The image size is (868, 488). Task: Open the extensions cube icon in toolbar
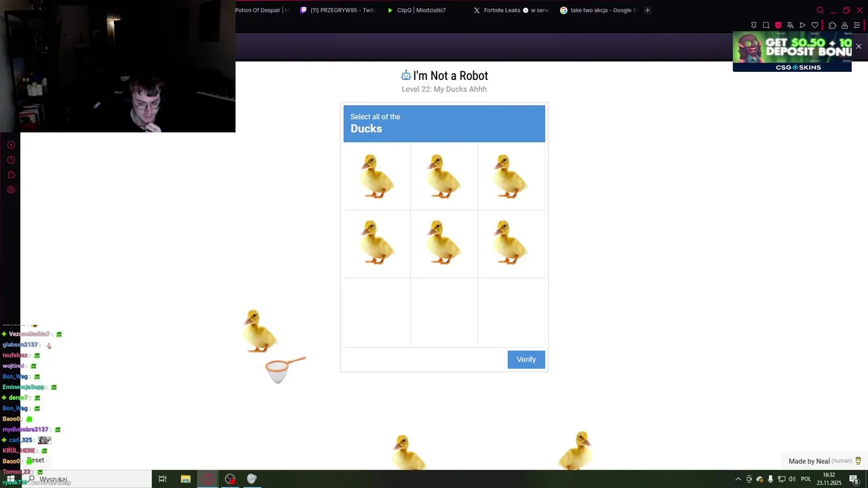(832, 25)
